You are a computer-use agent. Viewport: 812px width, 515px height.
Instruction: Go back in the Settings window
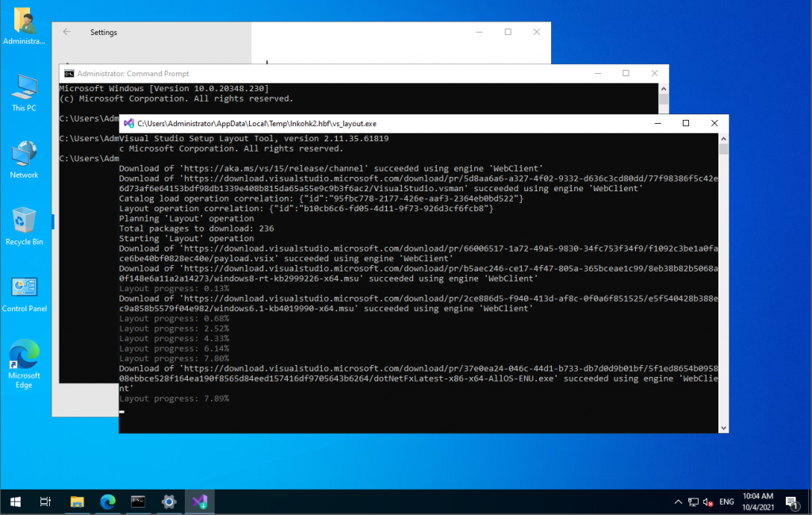[67, 32]
